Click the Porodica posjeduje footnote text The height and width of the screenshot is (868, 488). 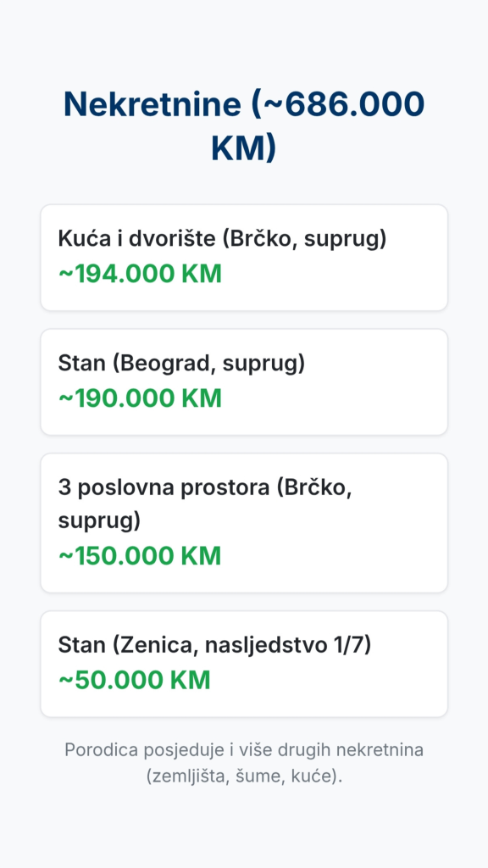tap(244, 763)
